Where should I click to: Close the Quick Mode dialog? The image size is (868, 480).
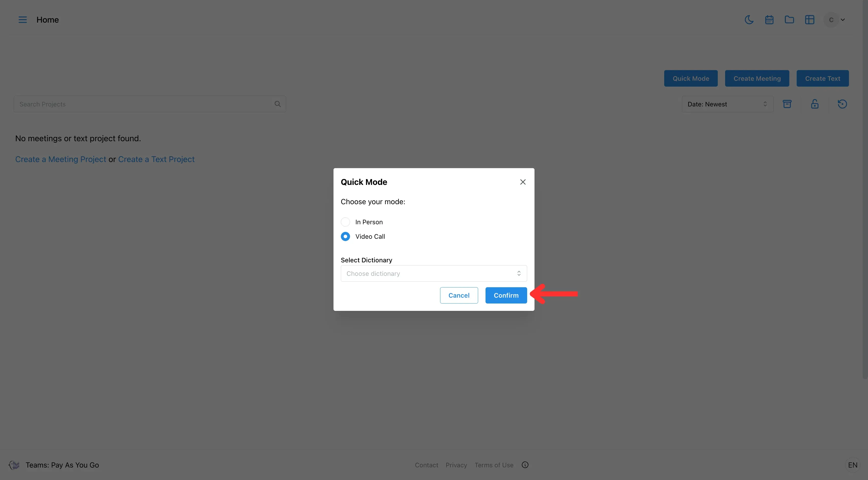tap(523, 182)
